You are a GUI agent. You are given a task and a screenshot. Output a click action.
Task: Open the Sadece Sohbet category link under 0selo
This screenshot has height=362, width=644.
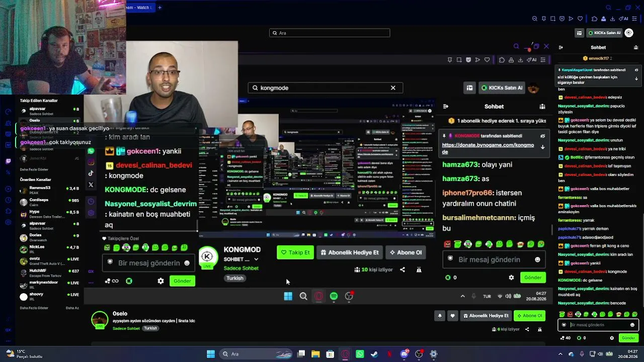(126, 328)
